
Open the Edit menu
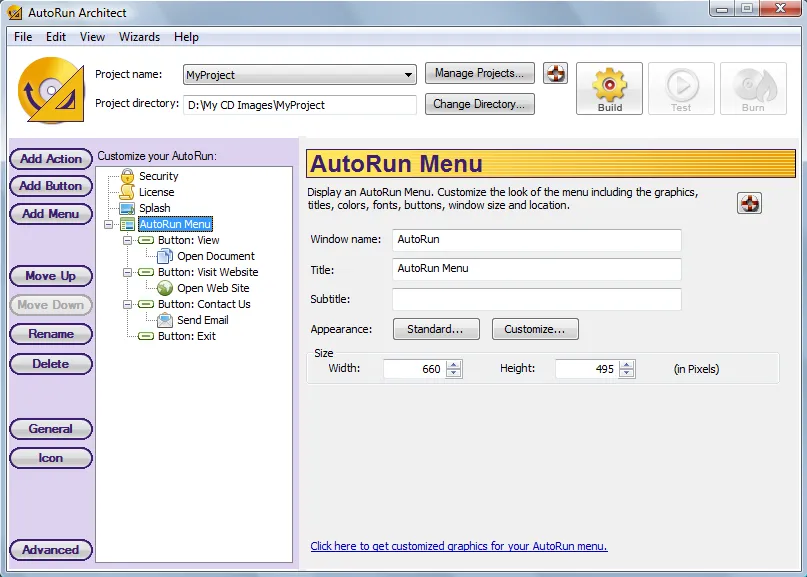(x=55, y=37)
